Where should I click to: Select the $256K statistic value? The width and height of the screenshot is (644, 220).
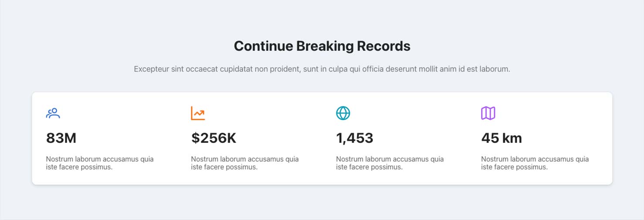[x=214, y=138]
